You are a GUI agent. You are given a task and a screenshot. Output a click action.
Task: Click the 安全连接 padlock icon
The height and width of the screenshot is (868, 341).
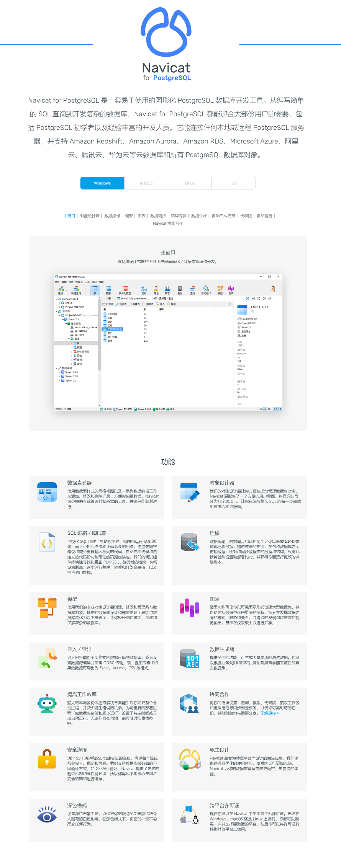point(47,759)
